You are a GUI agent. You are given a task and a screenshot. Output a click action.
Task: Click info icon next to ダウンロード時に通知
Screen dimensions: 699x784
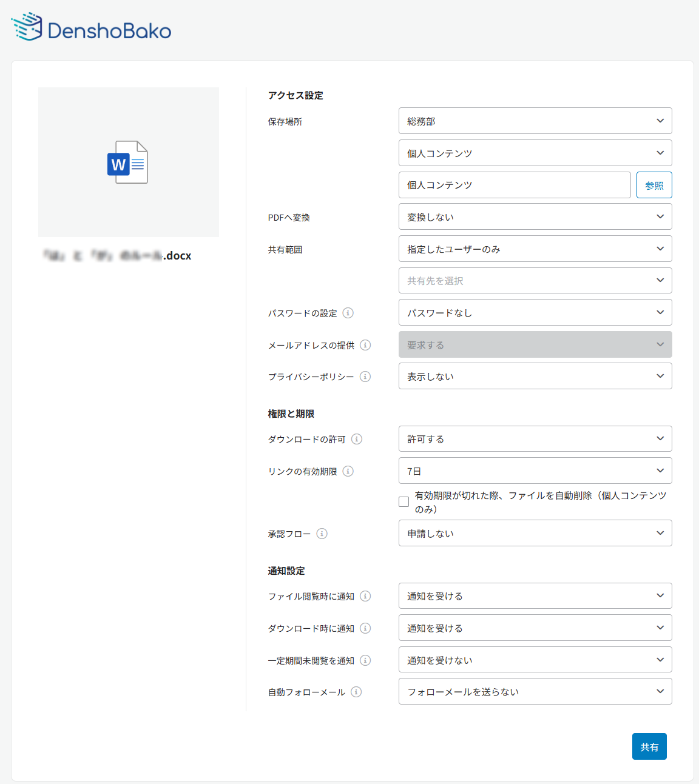[x=365, y=628]
